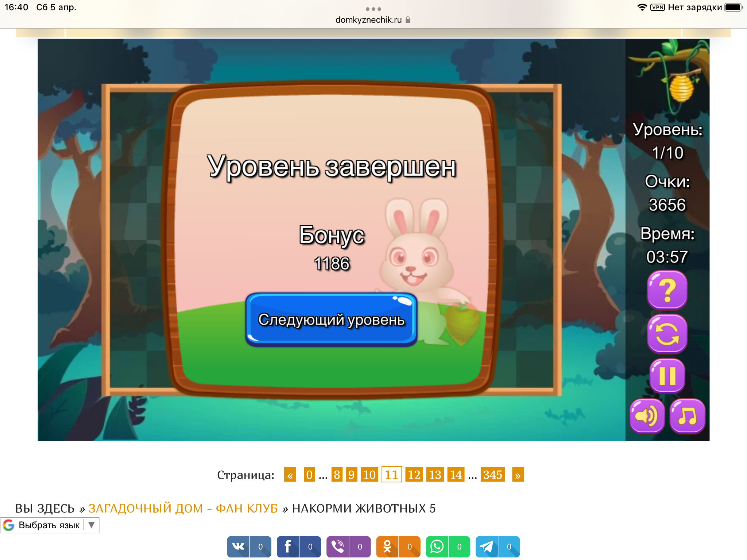747x560 pixels.
Task: Click previous page « arrow
Action: coord(290,475)
